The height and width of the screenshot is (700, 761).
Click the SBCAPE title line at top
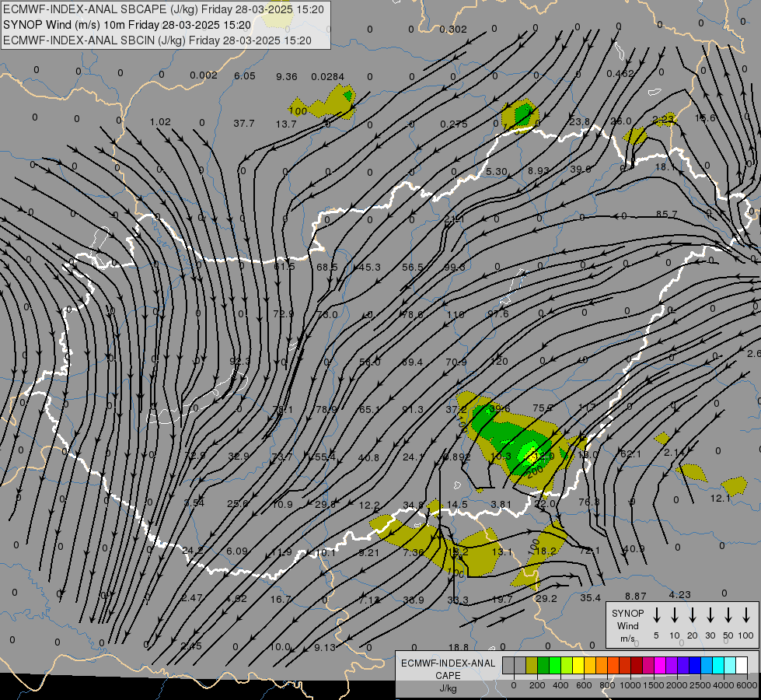pos(163,9)
